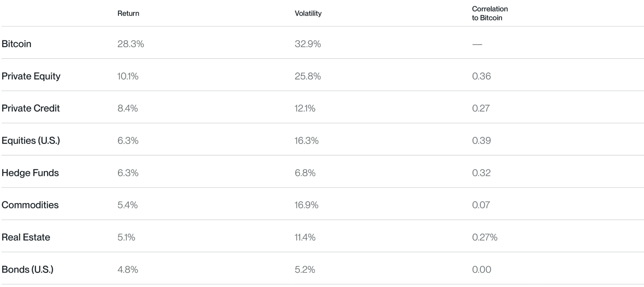644x287 pixels.
Task: Click the Correlation to Bitcoin header
Action: pyautogui.click(x=490, y=13)
